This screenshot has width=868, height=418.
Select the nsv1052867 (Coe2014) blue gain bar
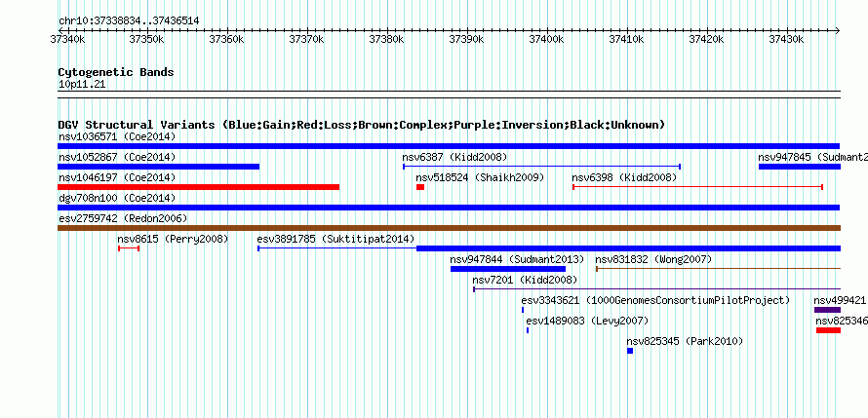[x=158, y=167]
